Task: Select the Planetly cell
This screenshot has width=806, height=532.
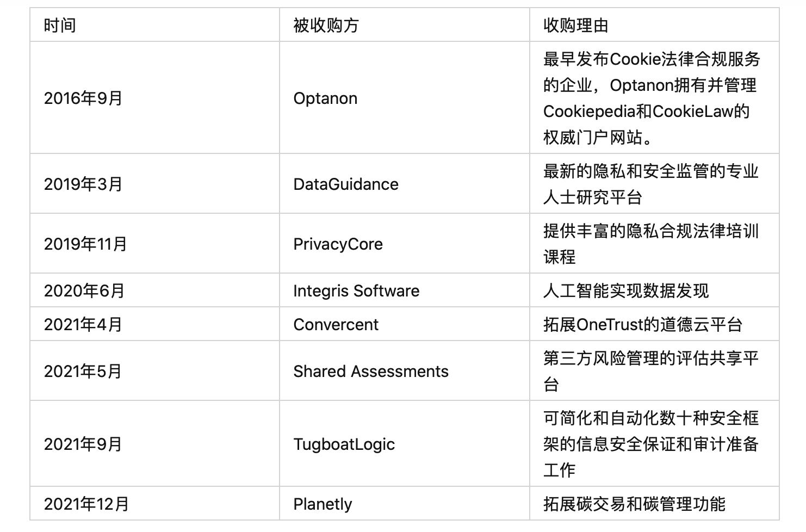Action: click(404, 504)
